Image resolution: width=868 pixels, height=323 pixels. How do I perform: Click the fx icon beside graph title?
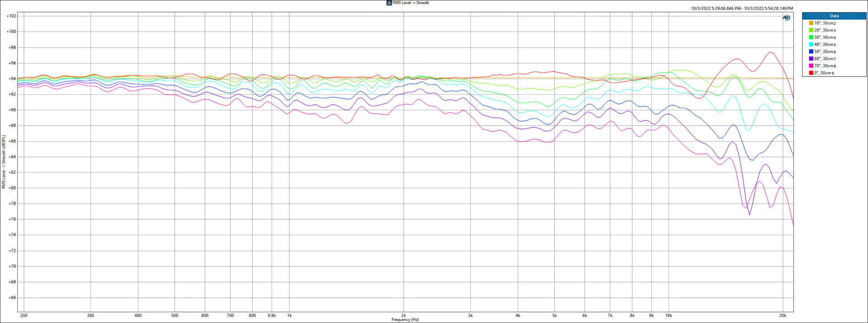(x=389, y=3)
